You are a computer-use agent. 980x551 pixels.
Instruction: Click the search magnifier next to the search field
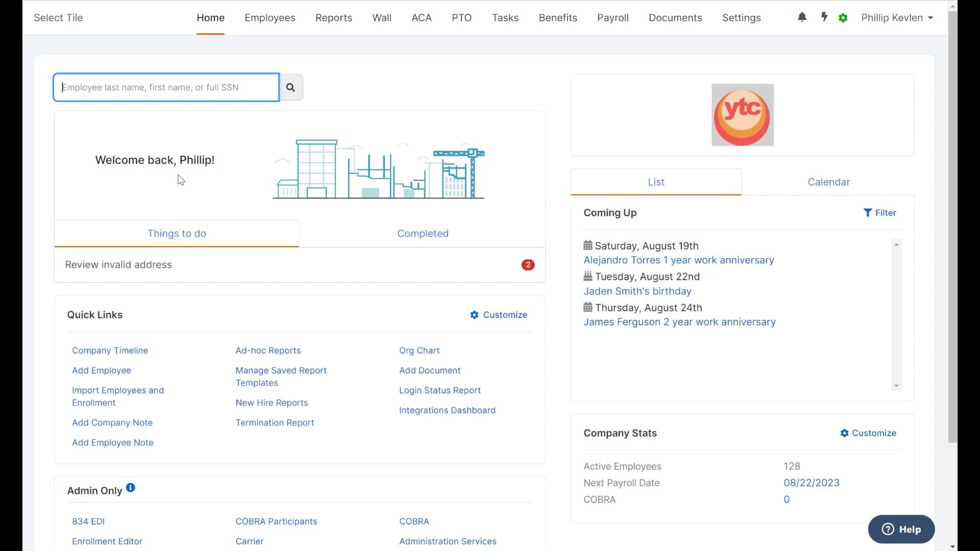290,87
